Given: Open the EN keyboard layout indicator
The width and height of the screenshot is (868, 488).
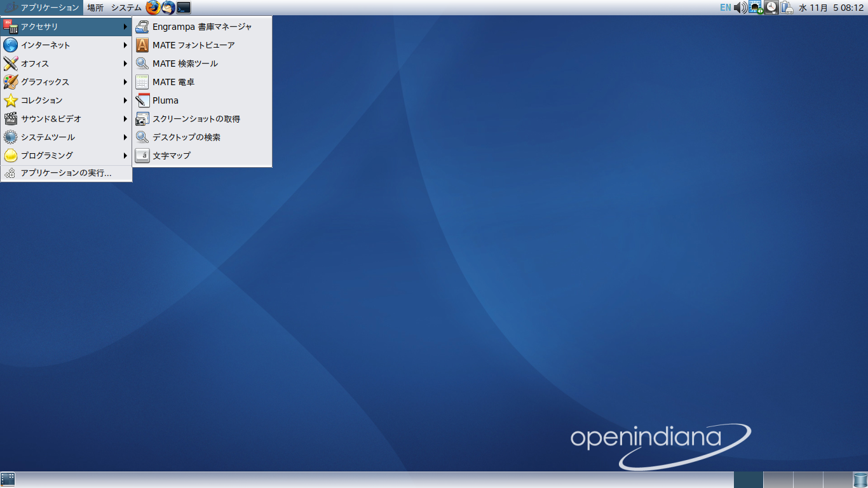Looking at the screenshot, I should tap(725, 8).
